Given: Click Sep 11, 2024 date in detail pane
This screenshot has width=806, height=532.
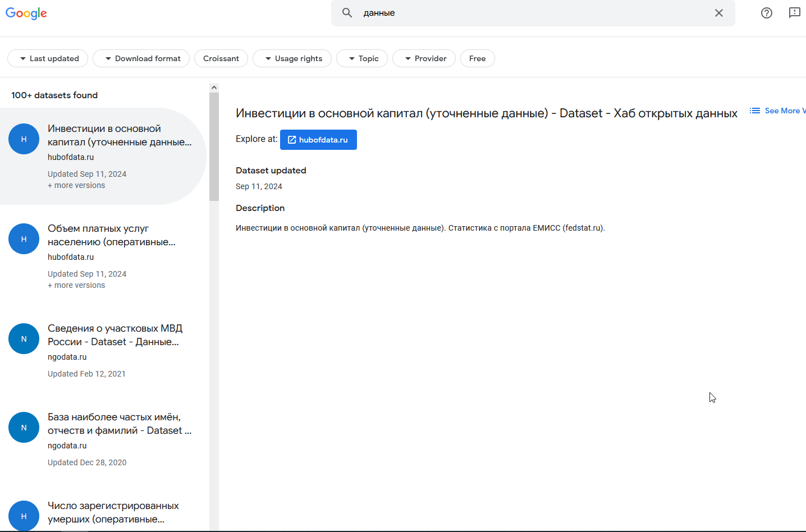Looking at the screenshot, I should tap(259, 186).
